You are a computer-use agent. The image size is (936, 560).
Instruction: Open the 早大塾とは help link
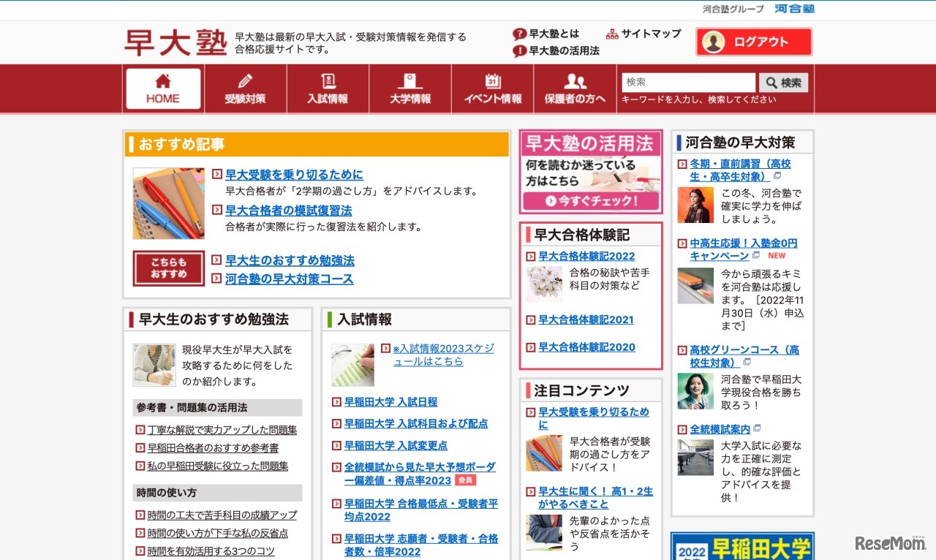(546, 34)
